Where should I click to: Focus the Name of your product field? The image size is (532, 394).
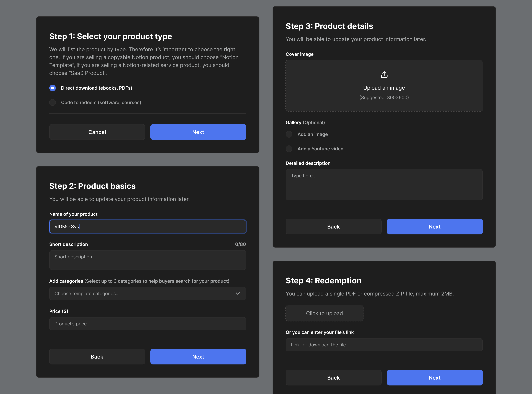point(147,227)
